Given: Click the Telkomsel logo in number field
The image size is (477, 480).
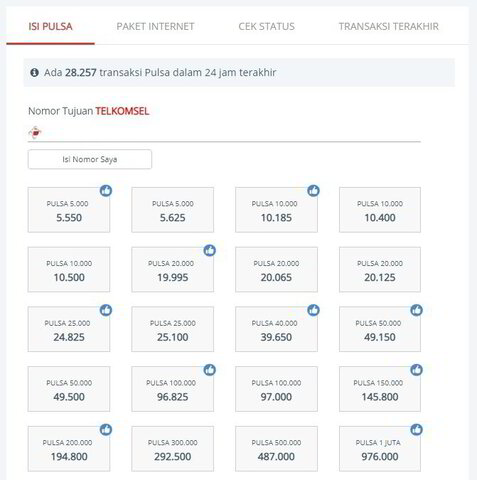Looking at the screenshot, I should pos(35,133).
